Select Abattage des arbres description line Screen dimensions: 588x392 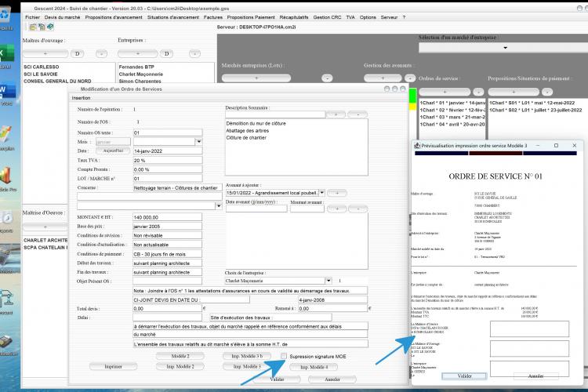(x=248, y=131)
